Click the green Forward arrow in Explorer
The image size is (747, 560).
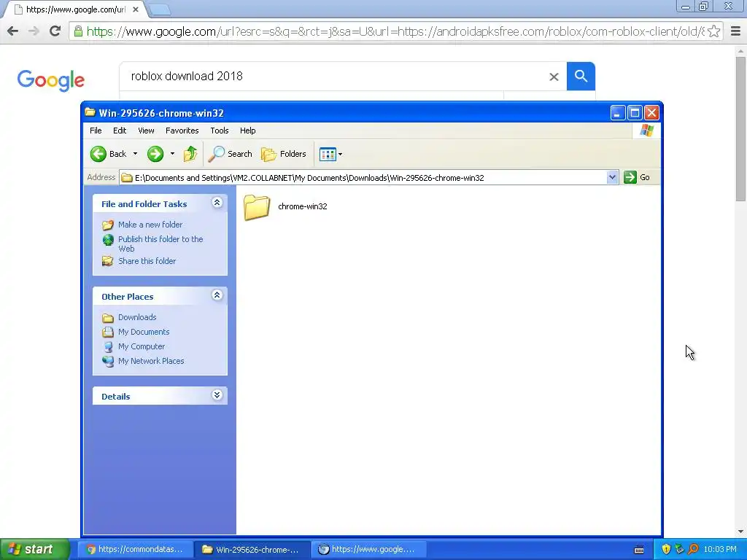coord(155,154)
